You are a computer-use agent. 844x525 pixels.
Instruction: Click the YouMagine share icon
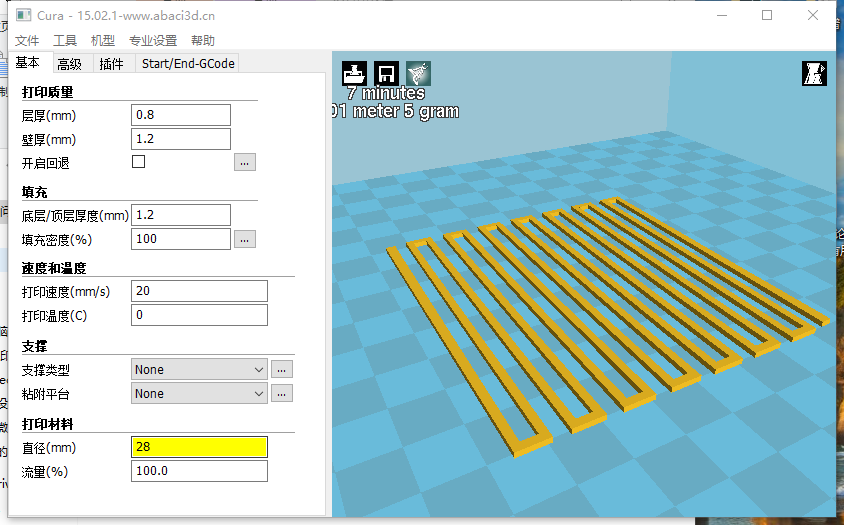[418, 73]
